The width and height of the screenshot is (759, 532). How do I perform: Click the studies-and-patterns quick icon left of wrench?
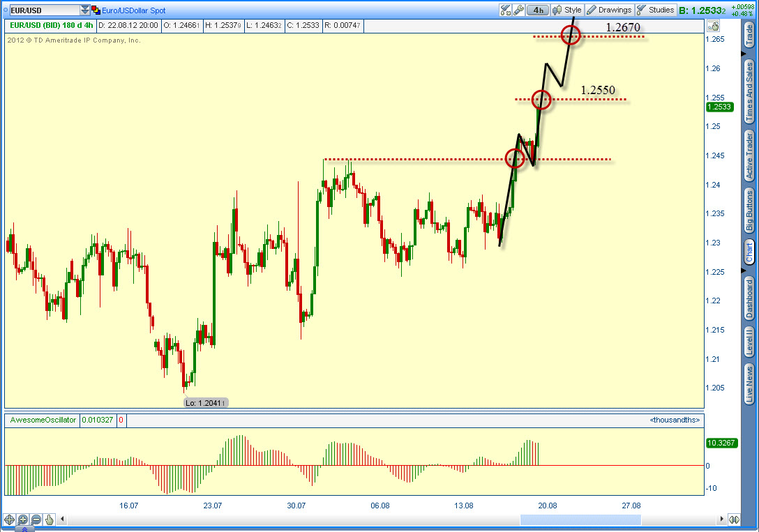505,10
